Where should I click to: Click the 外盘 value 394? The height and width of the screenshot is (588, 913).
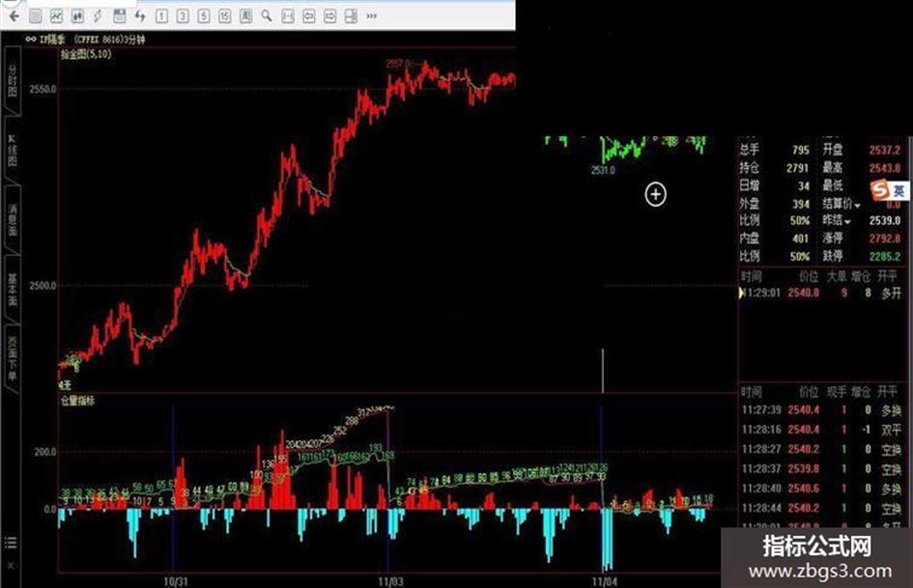pyautogui.click(x=801, y=204)
